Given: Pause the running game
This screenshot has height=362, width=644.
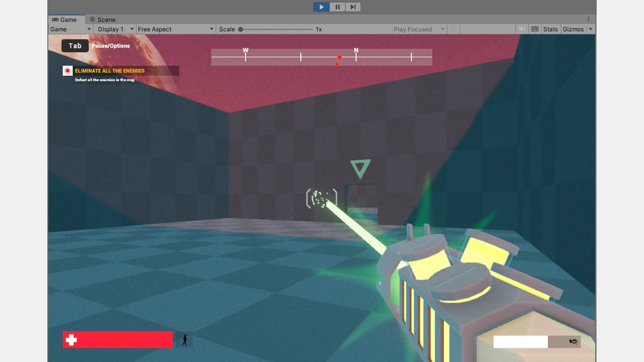Looking at the screenshot, I should (337, 7).
